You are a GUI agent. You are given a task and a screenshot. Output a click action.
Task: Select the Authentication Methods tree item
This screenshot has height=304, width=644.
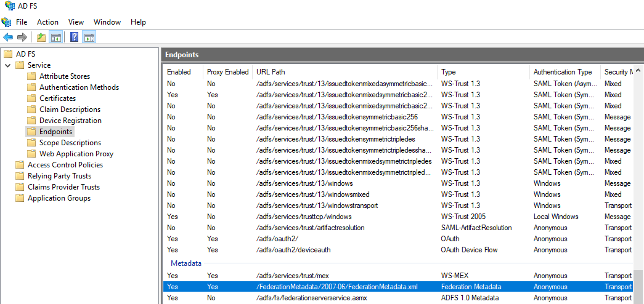tap(79, 87)
